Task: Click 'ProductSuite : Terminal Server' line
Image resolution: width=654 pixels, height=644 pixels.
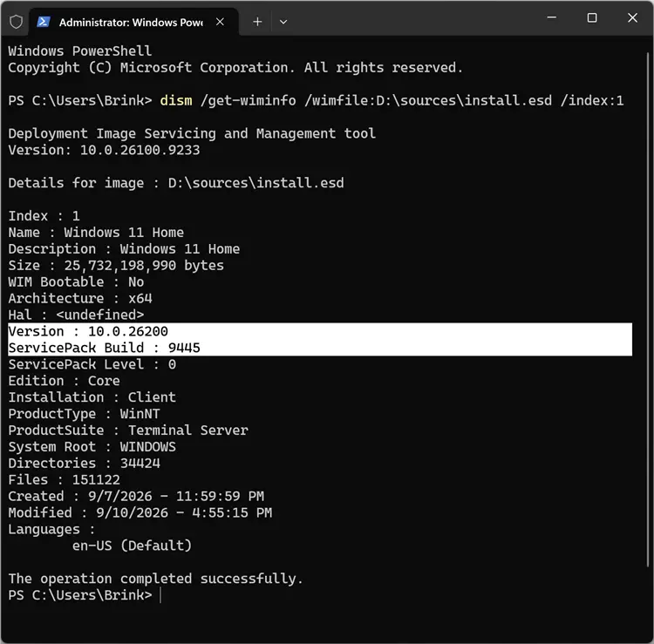Action: pos(128,430)
